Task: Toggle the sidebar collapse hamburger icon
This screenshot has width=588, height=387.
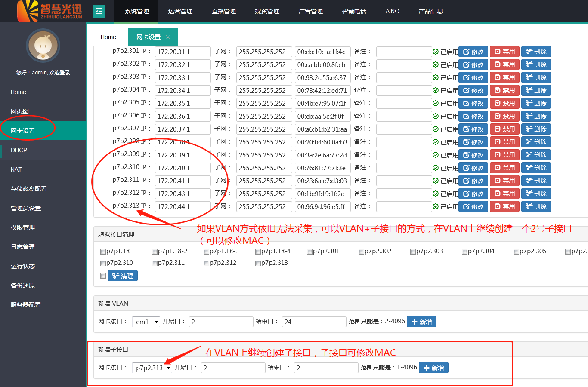Action: 99,11
